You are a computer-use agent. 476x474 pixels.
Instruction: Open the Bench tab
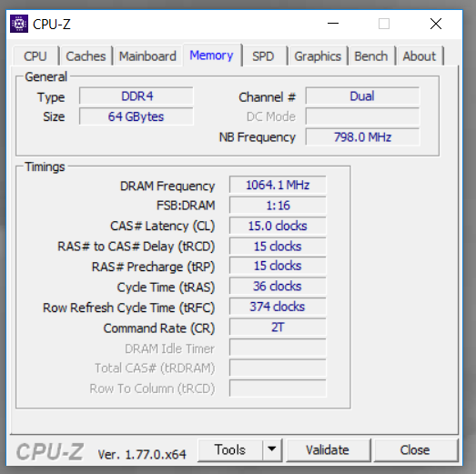(371, 56)
